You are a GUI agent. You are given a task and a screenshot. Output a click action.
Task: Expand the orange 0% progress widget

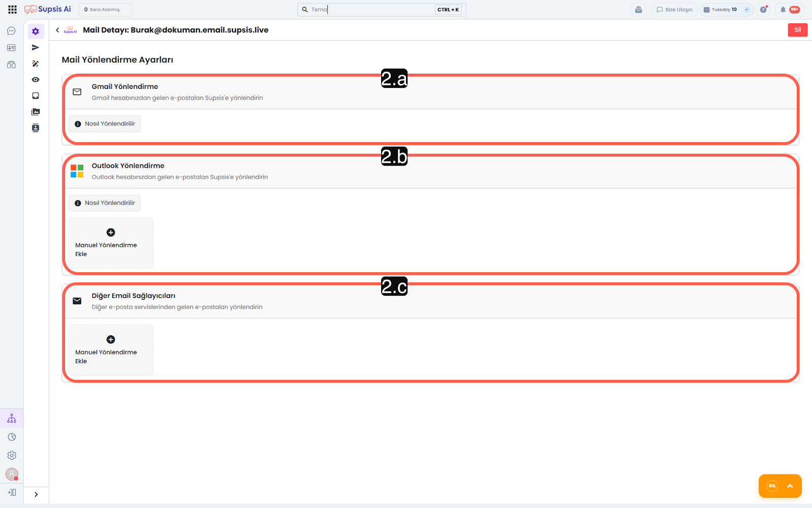790,486
